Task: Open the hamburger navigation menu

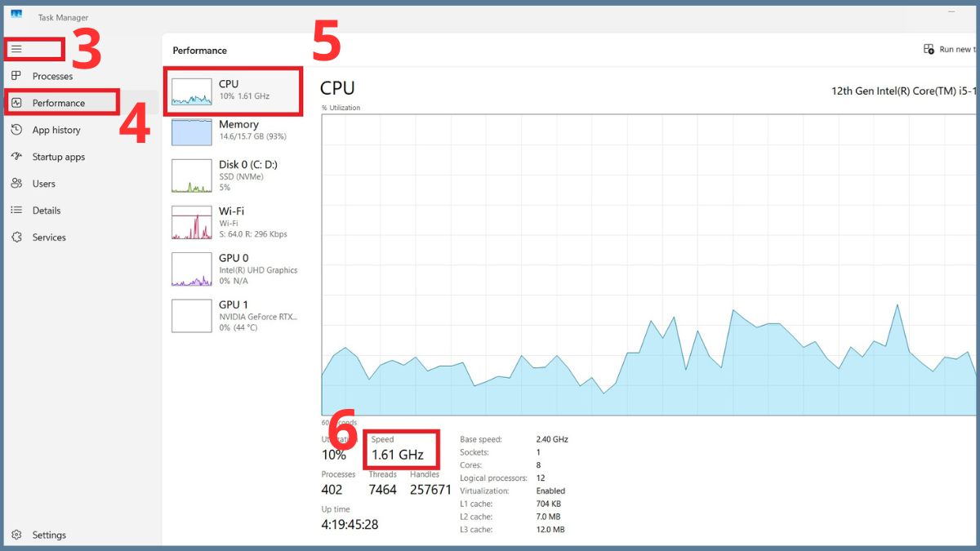Action: point(16,49)
